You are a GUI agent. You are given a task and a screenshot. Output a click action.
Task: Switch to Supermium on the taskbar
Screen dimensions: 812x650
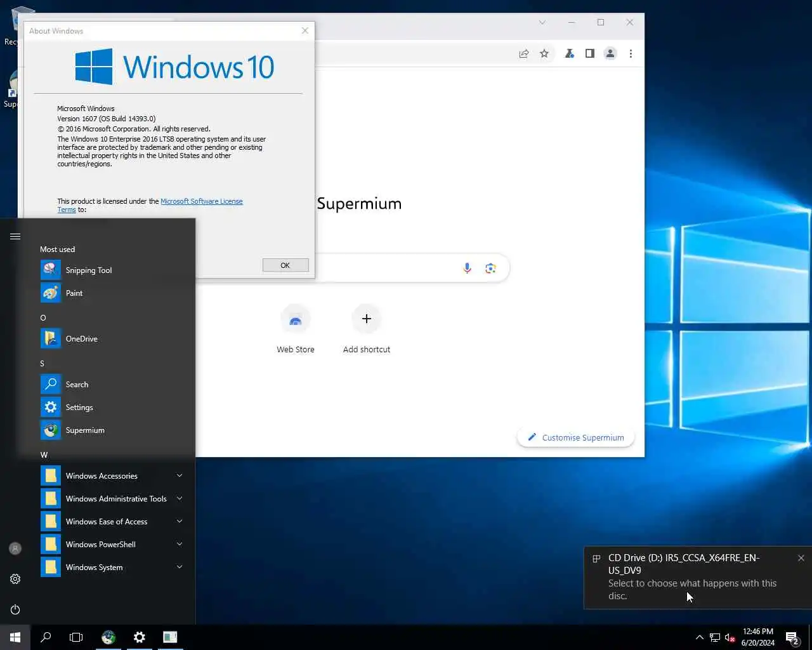coord(108,637)
